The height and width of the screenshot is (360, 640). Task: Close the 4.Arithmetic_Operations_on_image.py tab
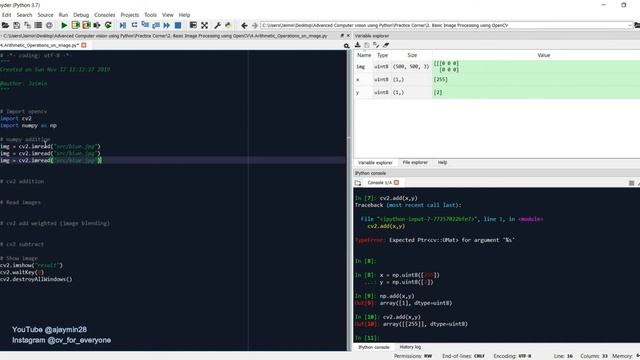84,45
